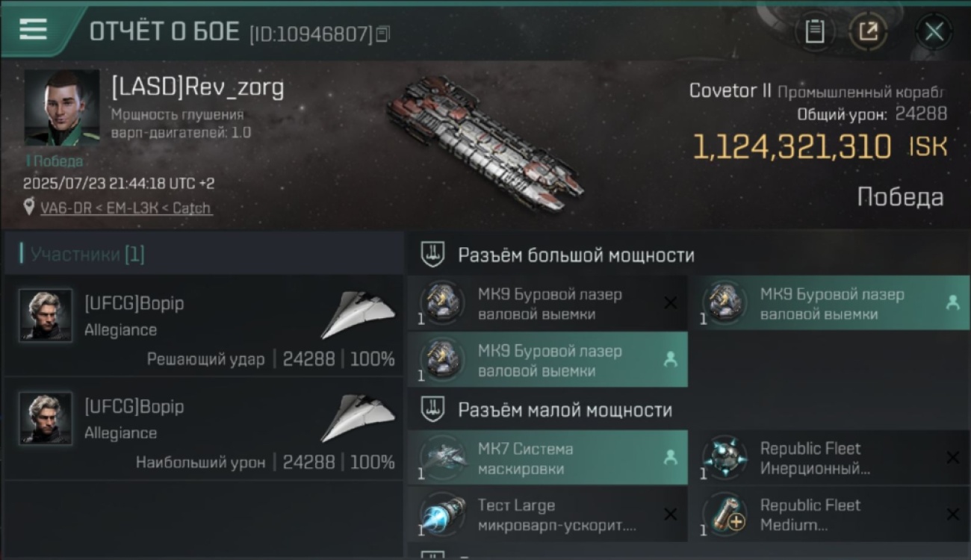
Task: Click the low power slot header icon
Action: pyautogui.click(x=433, y=409)
